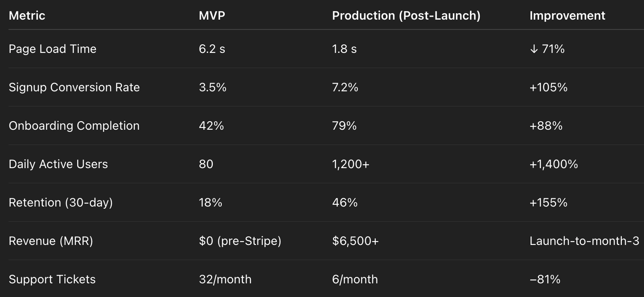Click the Improvement column header
Viewport: 644px width, 297px height.
tap(567, 16)
